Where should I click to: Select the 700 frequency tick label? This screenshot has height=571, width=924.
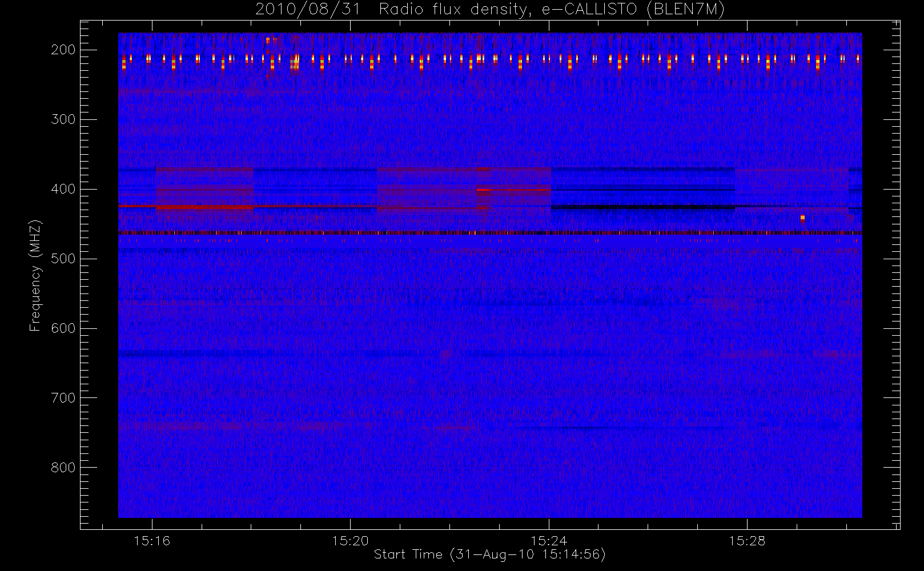[x=63, y=398]
